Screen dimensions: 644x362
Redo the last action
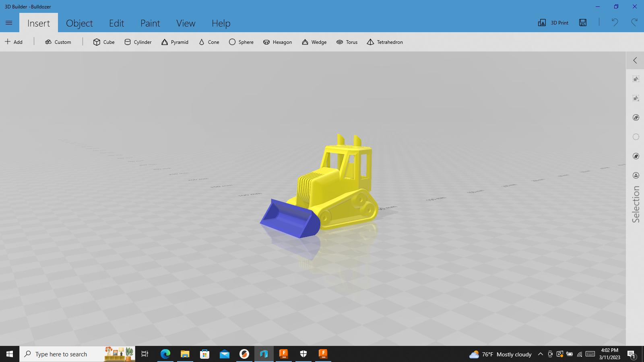point(634,23)
